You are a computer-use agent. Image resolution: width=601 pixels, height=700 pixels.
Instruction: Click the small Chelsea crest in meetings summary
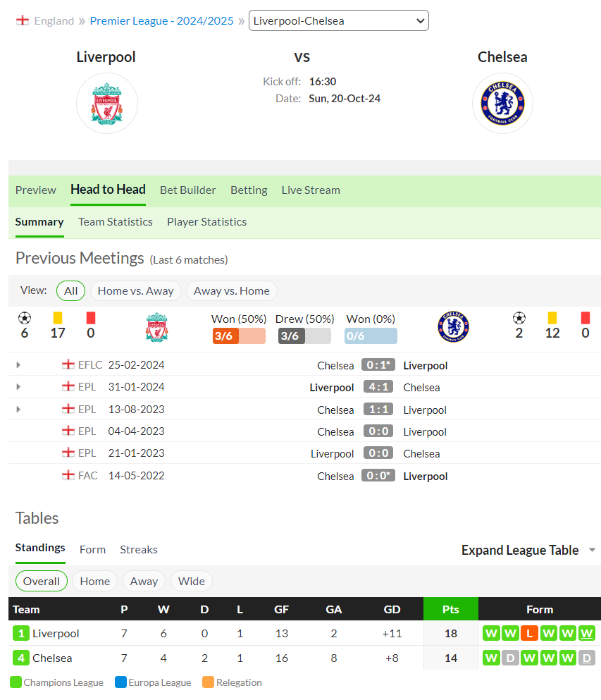pos(453,327)
